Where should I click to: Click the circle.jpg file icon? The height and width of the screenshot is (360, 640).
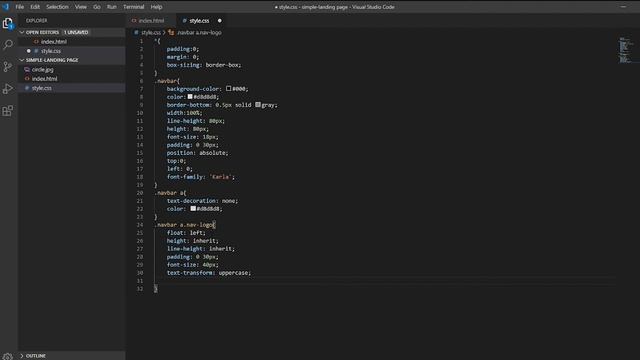[27, 69]
